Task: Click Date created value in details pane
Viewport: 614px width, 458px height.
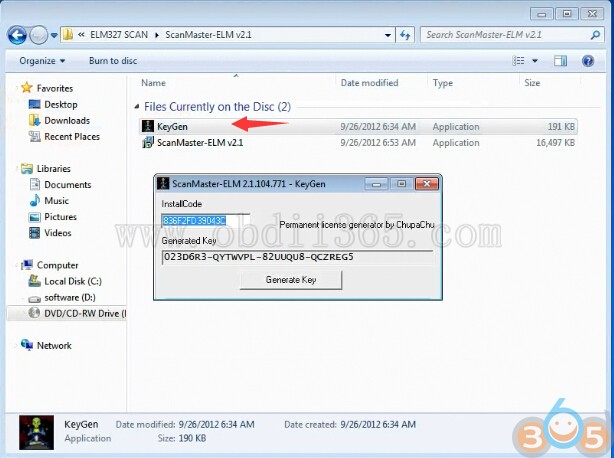Action: click(x=378, y=424)
